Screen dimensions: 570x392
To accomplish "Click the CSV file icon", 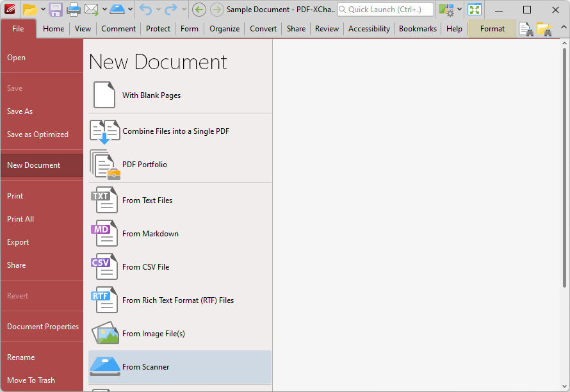I will click(104, 266).
